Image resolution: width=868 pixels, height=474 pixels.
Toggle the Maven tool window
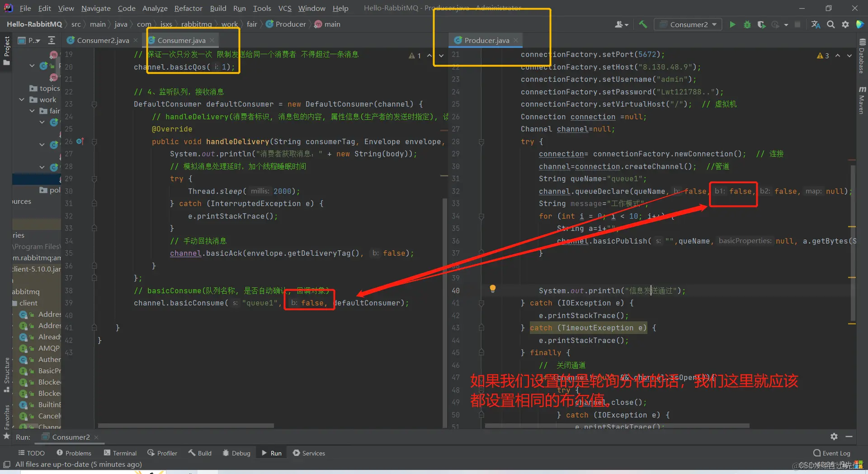click(862, 100)
